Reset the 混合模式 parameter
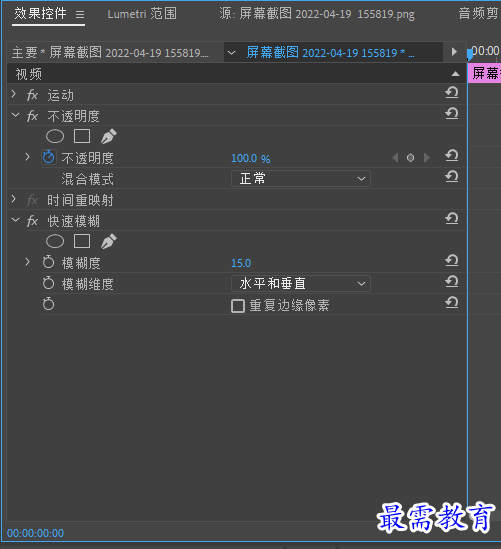This screenshot has height=549, width=501. [x=452, y=177]
